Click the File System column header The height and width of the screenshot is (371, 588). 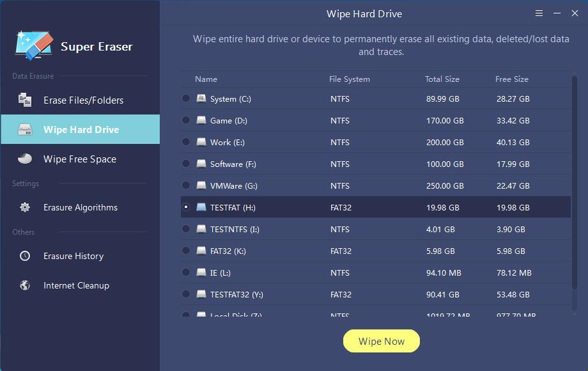350,79
